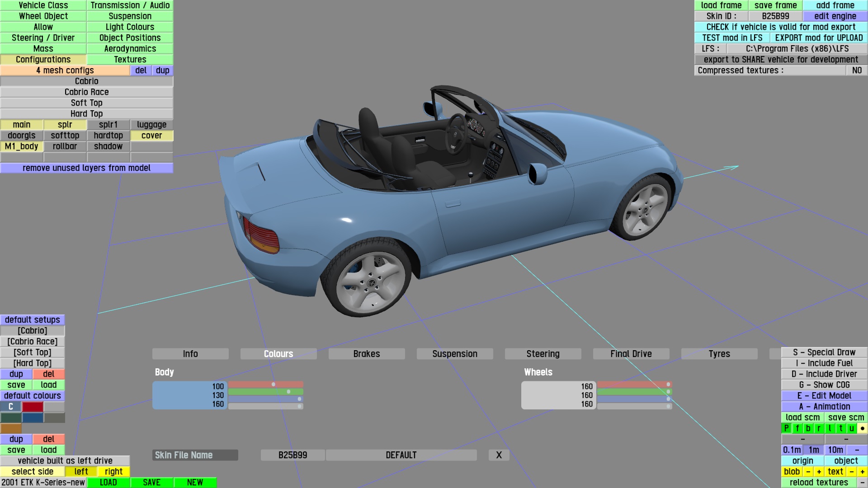The image size is (868, 488).
Task: Click the plus next to blob
Action: pos(819,471)
